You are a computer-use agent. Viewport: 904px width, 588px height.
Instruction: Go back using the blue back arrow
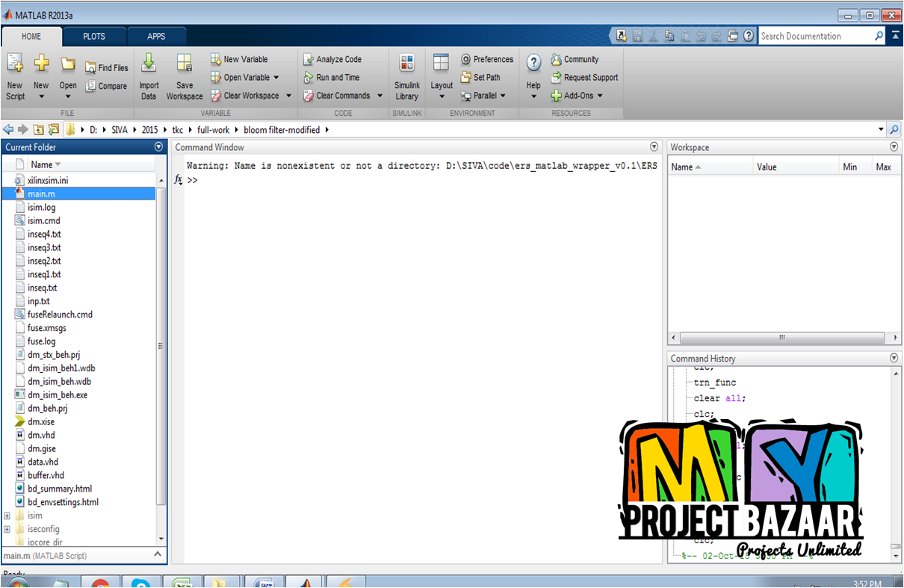pyautogui.click(x=8, y=130)
